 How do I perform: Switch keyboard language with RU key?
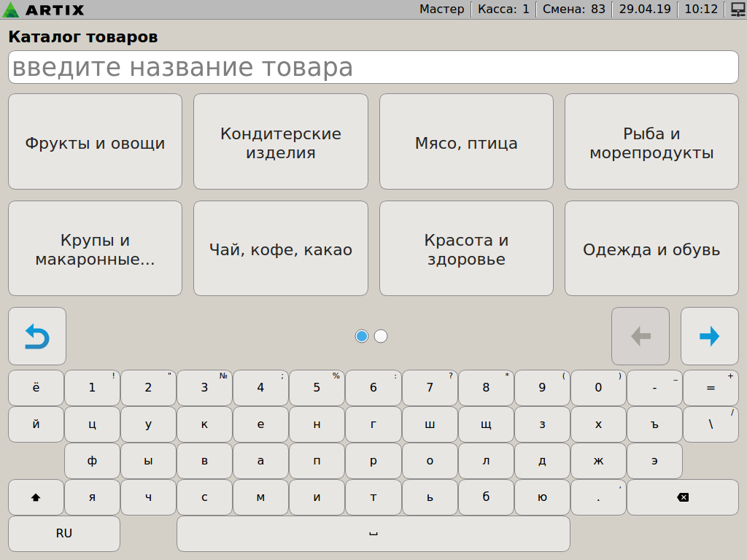(x=64, y=534)
